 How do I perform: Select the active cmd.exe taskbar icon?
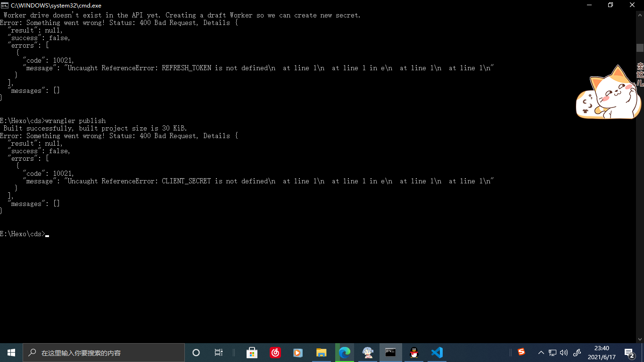(x=390, y=352)
